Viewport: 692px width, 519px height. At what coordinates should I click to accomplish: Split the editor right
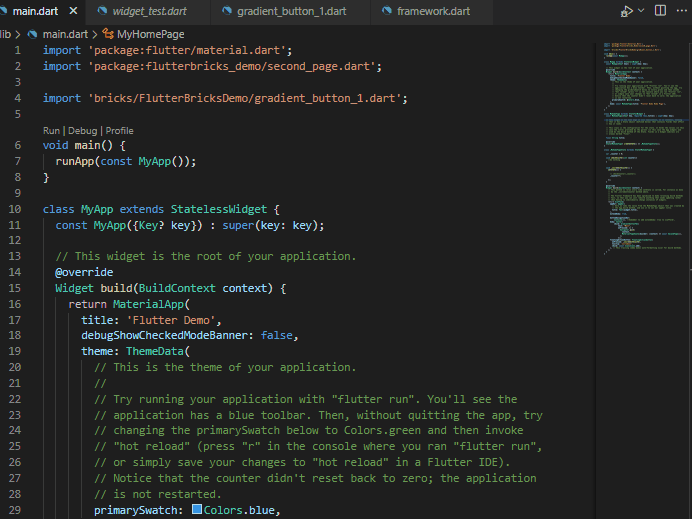pos(660,11)
